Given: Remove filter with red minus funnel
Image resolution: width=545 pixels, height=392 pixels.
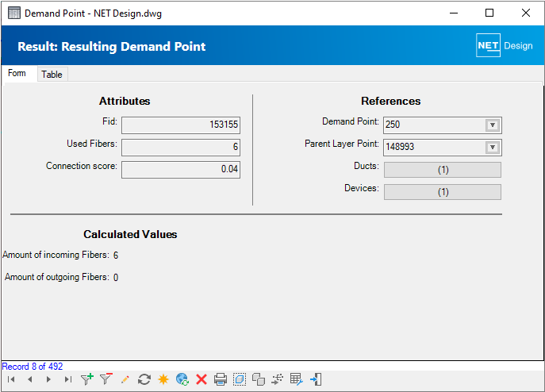Looking at the screenshot, I should point(106,380).
